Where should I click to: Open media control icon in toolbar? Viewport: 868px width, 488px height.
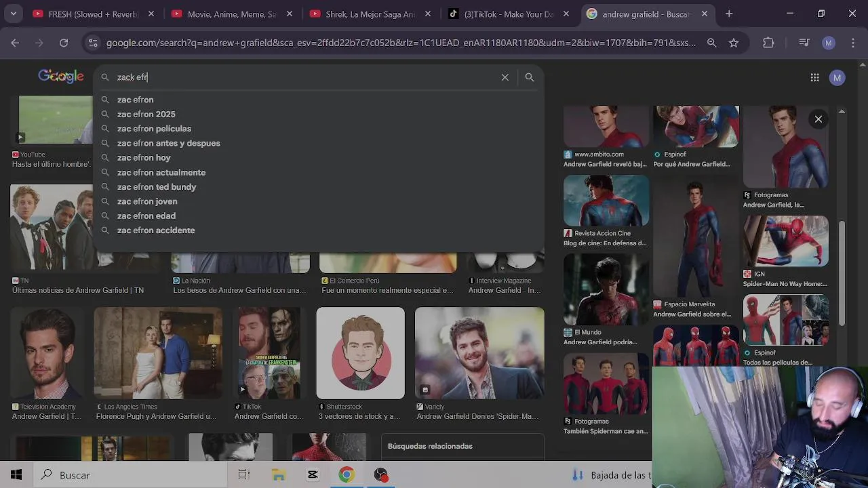804,43
